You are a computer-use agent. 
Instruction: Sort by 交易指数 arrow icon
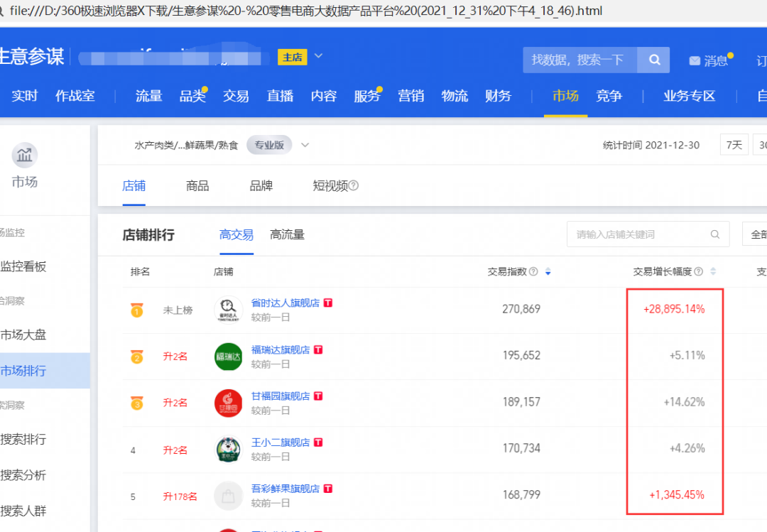point(548,271)
